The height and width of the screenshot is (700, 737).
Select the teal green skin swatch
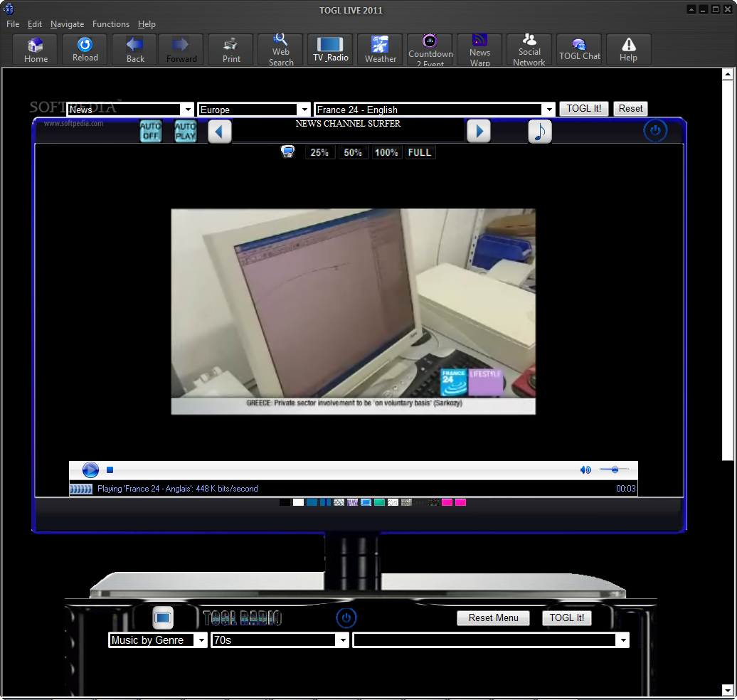coord(379,502)
